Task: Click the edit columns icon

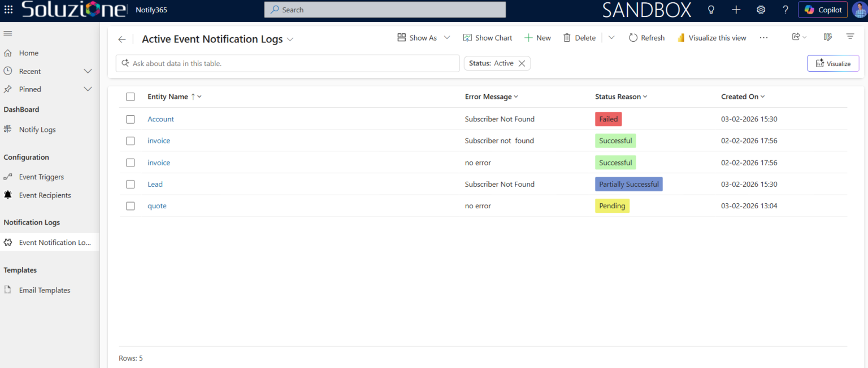Action: [x=828, y=37]
